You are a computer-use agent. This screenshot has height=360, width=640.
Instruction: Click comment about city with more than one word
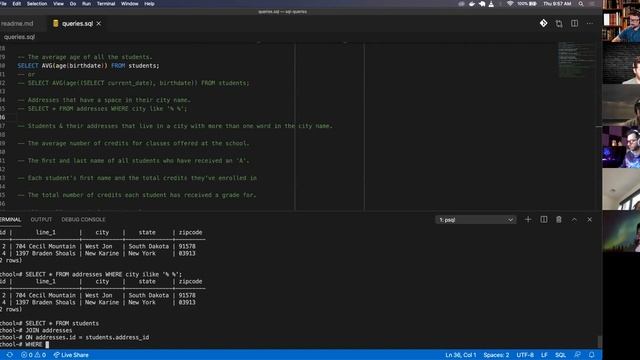[175, 126]
